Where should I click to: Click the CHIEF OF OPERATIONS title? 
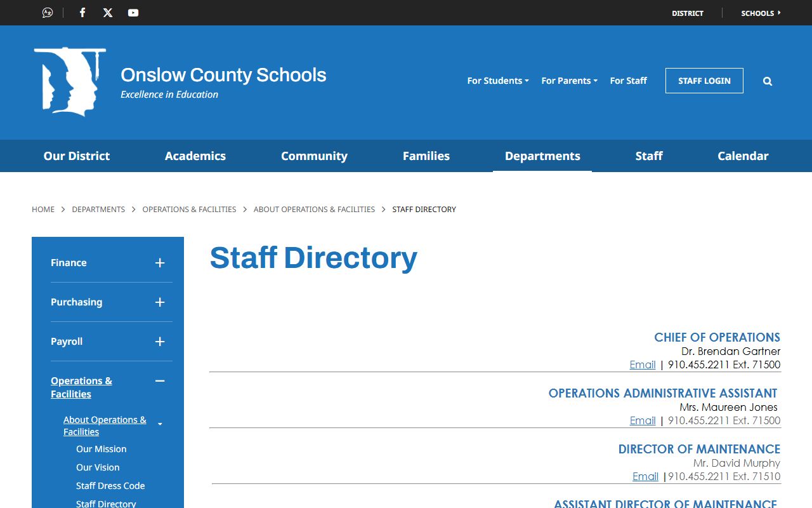tap(717, 337)
